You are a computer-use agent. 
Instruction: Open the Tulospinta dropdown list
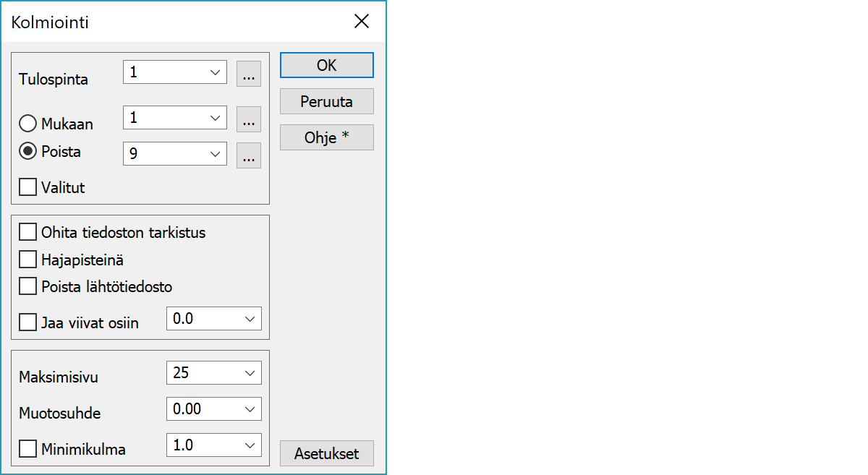(215, 72)
